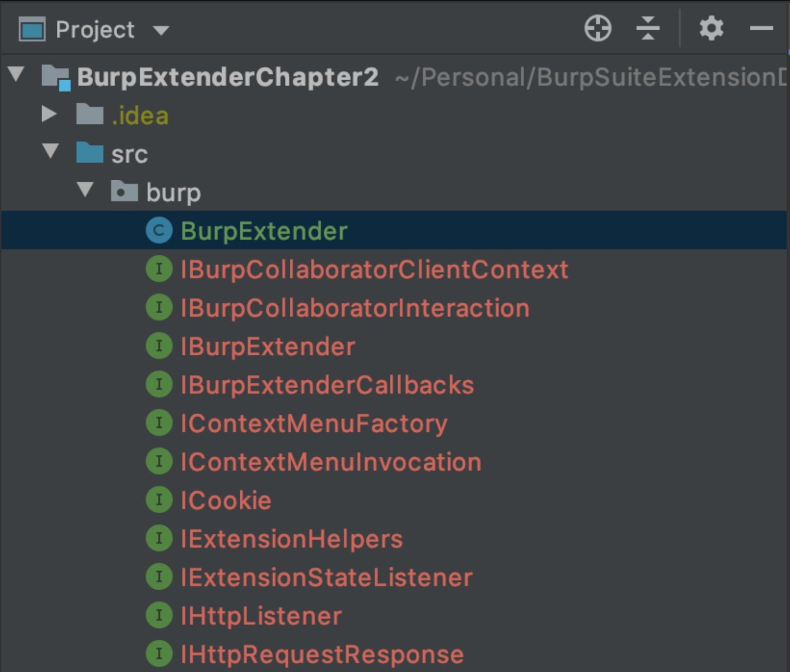Click the BurpExtender class C icon
The height and width of the screenshot is (672, 790).
pos(159,231)
